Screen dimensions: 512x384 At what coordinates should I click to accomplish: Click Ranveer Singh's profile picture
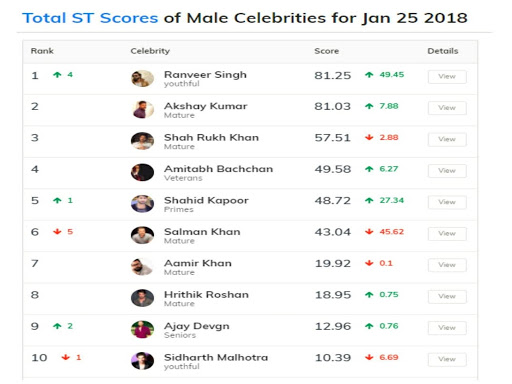[142, 78]
